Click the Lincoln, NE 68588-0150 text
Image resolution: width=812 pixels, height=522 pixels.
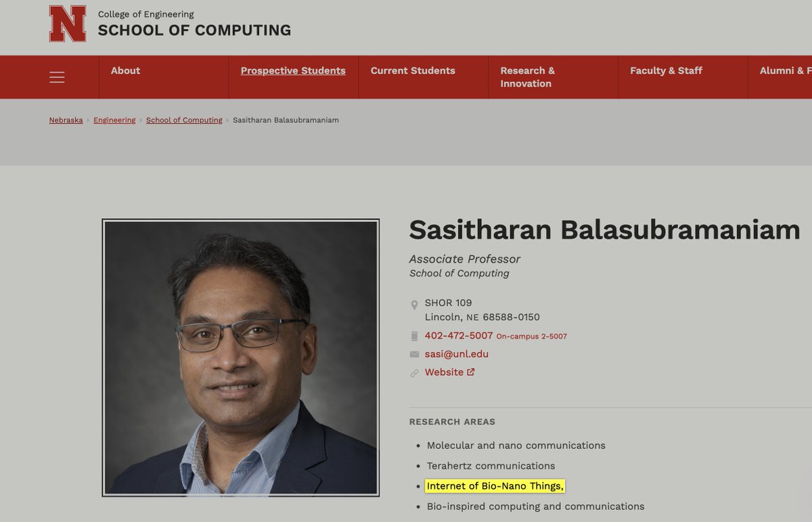[x=482, y=317]
